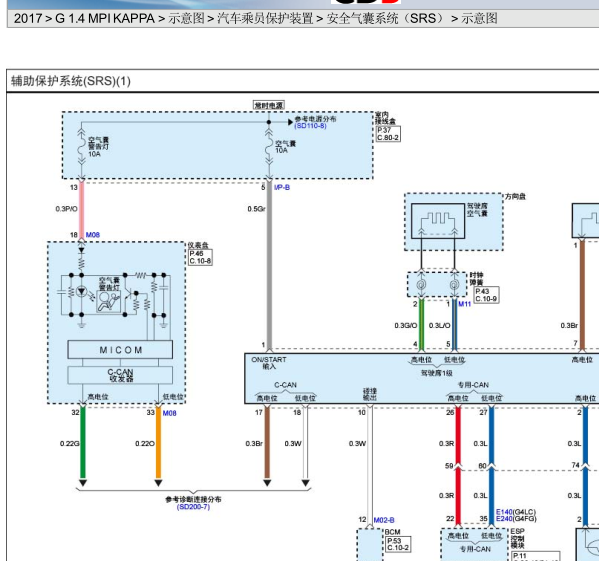Click the P.37 C.80-2 reference box
This screenshot has width=599, height=561.
coord(388,134)
